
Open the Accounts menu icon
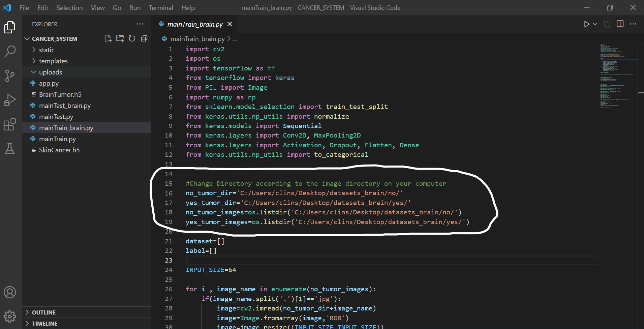10,292
